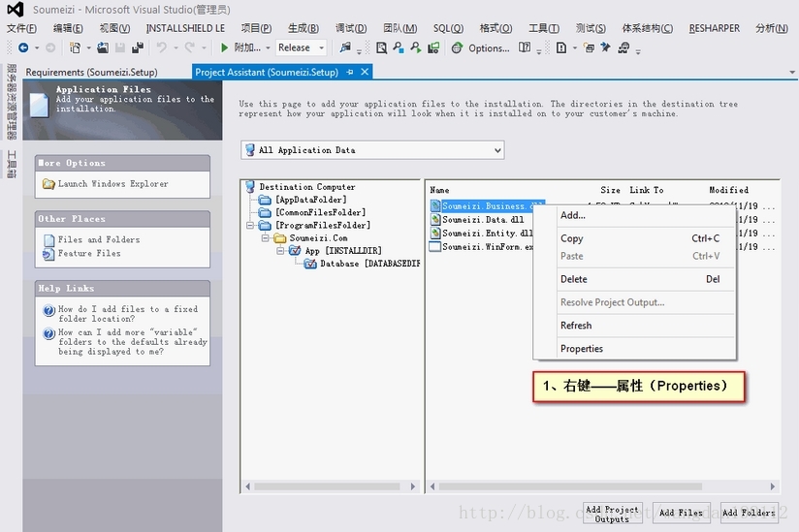Screen dimensions: 799x532
Task: Open the navigate back history dropdown
Action: 37,48
